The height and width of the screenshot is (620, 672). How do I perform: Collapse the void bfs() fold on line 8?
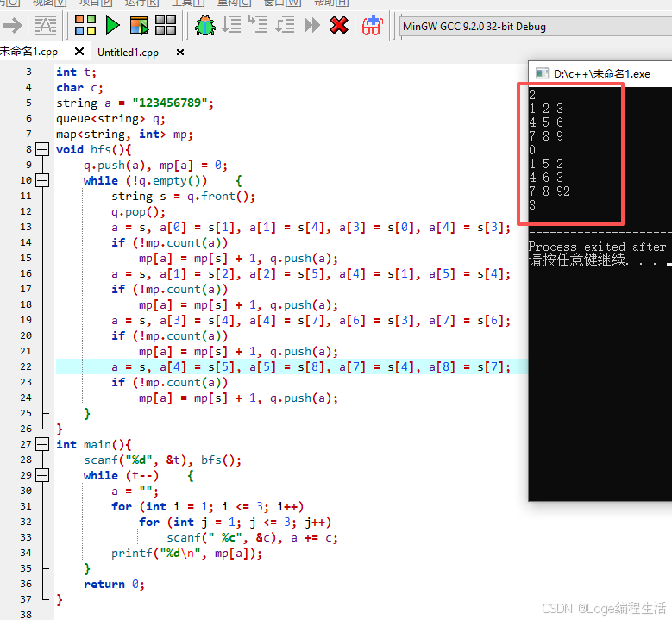click(42, 149)
